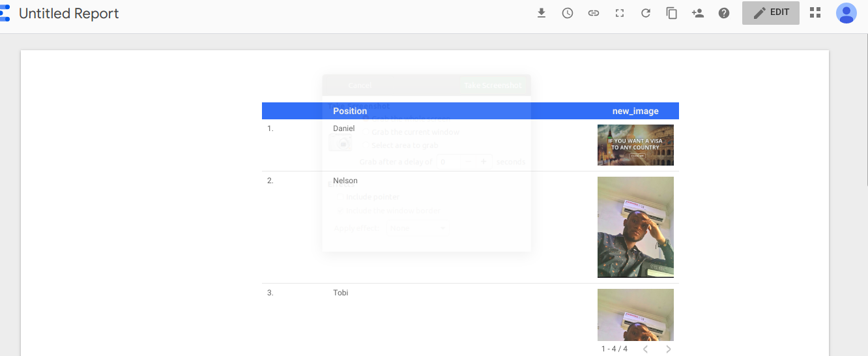Click the photo thumbnail in Nelson's row

tap(635, 227)
